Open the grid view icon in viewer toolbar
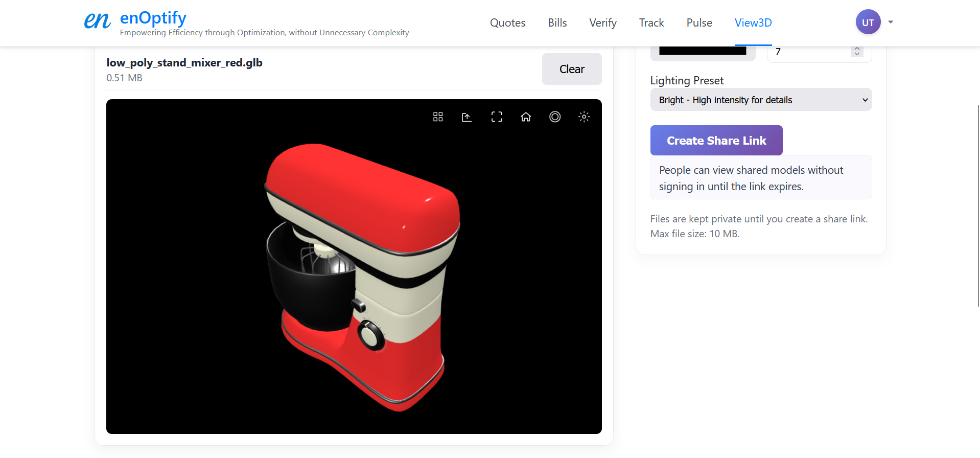Viewport: 980px width, 458px height. point(438,117)
